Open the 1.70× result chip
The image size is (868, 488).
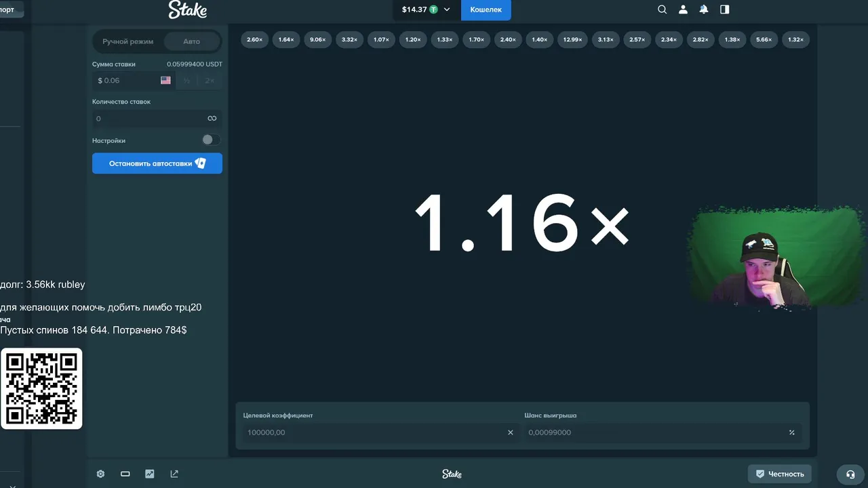[476, 39]
